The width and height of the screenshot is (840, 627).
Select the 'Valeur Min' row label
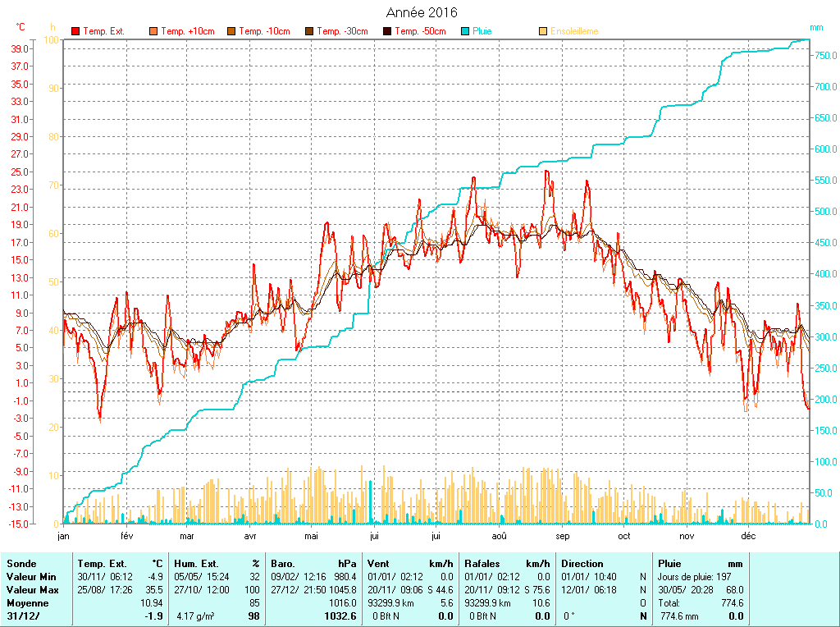29,577
